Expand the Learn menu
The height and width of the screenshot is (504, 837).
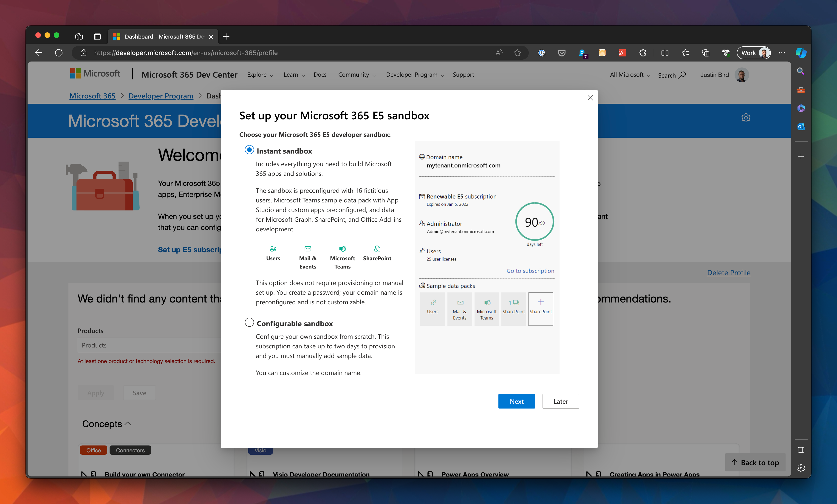click(294, 75)
